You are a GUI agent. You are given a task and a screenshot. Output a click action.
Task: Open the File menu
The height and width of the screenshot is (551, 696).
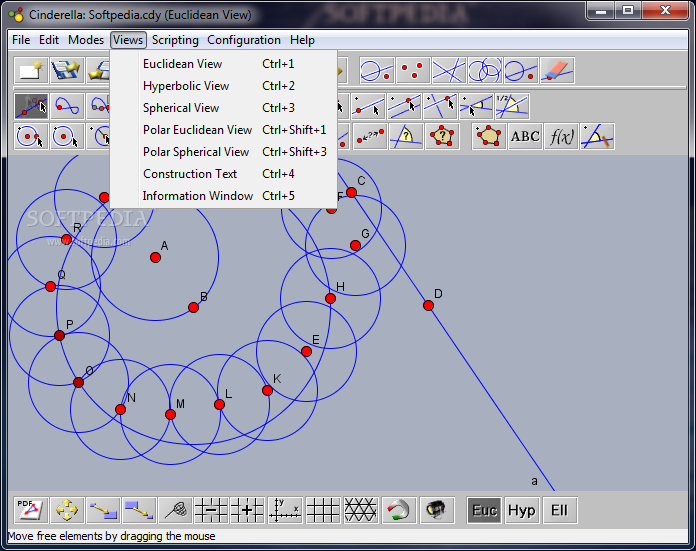21,40
